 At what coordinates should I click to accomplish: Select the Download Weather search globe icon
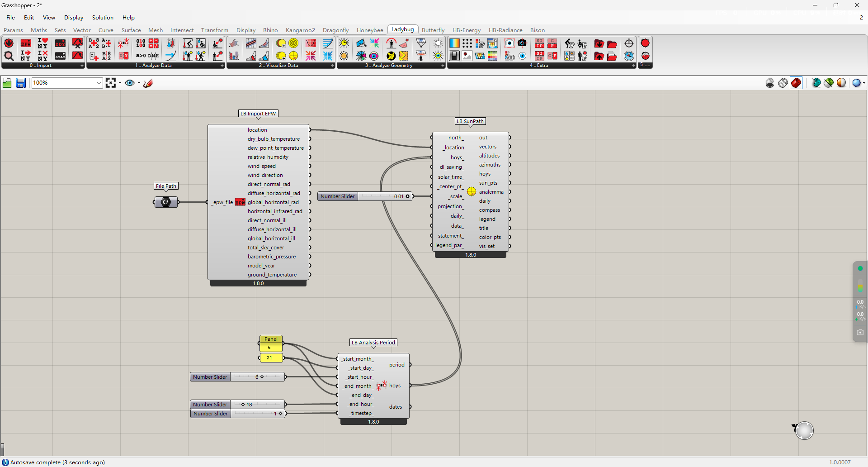point(9,56)
